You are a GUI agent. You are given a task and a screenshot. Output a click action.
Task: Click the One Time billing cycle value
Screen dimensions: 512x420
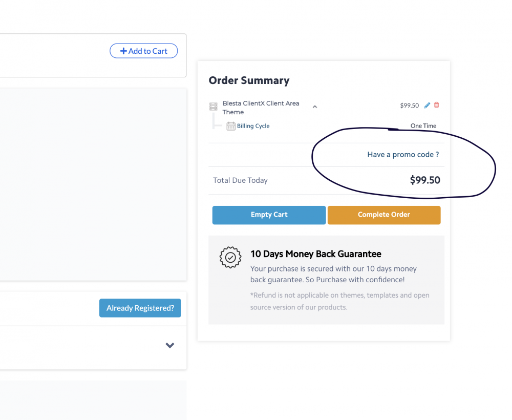(423, 126)
